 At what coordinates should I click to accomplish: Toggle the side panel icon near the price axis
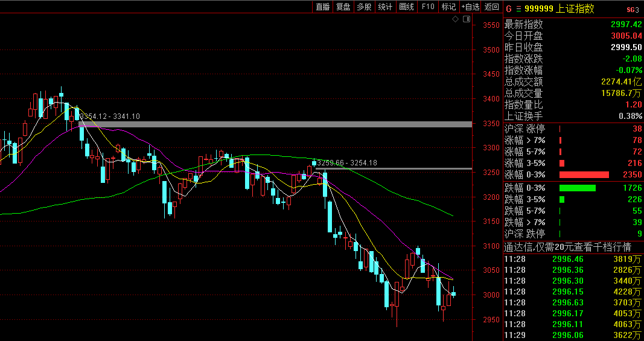pyautogui.click(x=466, y=19)
